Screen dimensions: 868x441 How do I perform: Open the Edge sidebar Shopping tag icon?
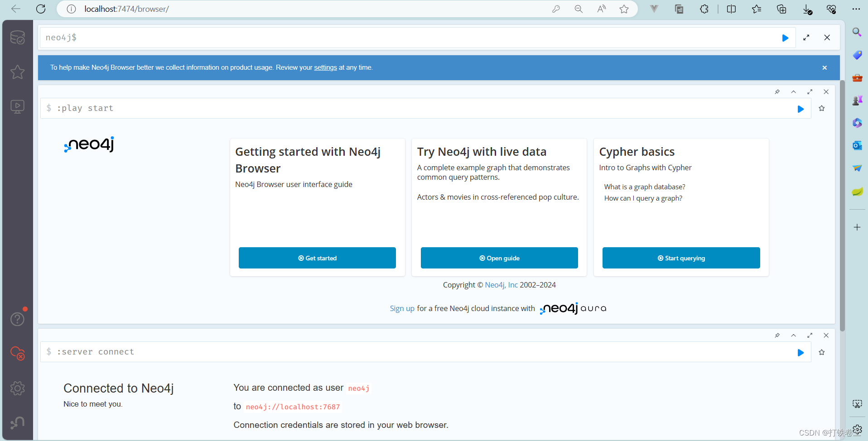857,55
